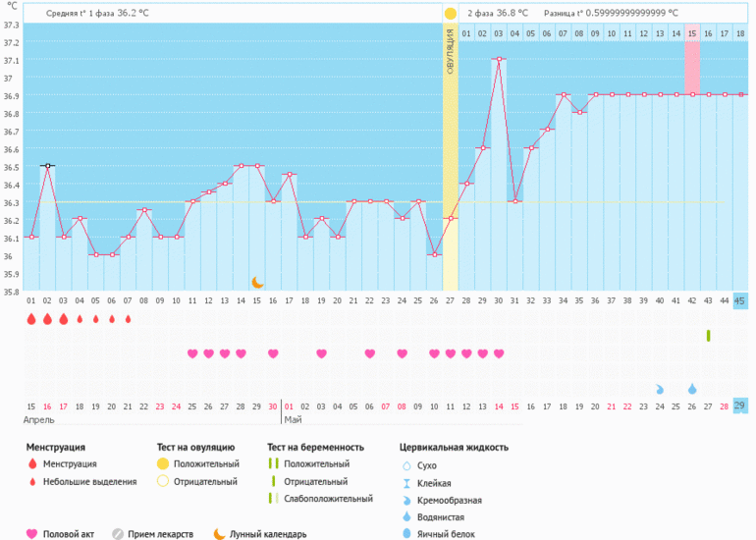Select the Клейкая cervical fluid icon
The image size is (756, 540).
(x=406, y=483)
